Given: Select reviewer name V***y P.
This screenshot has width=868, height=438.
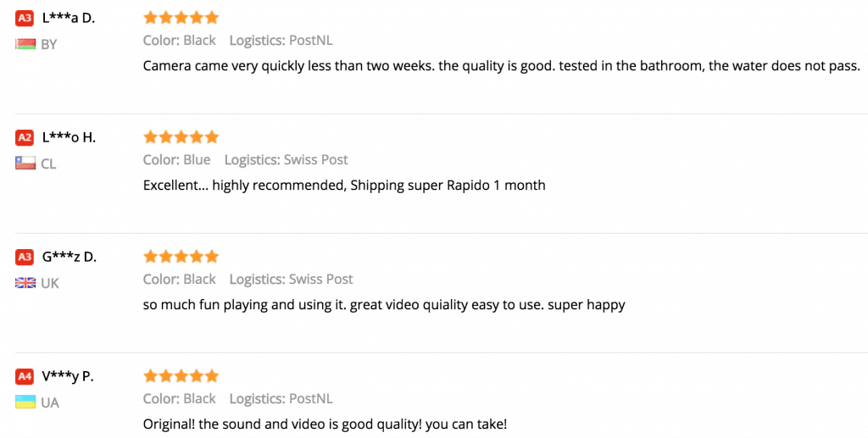Looking at the screenshot, I should [x=68, y=377].
